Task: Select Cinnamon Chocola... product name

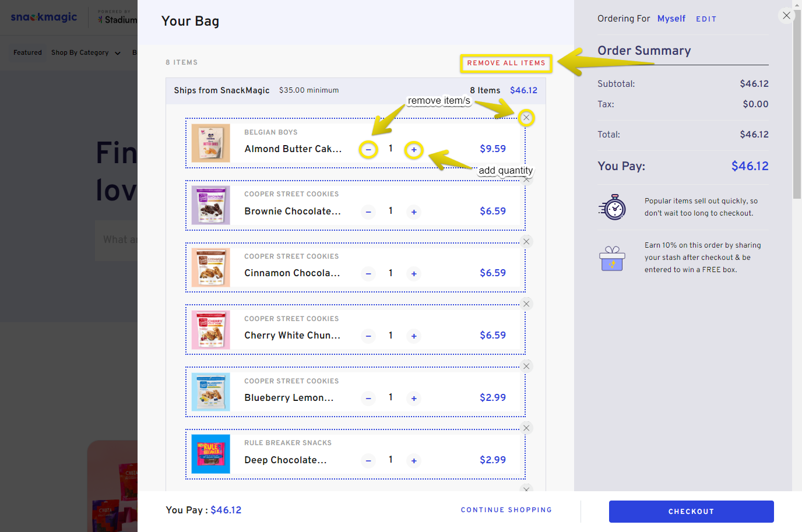Action: click(x=292, y=273)
